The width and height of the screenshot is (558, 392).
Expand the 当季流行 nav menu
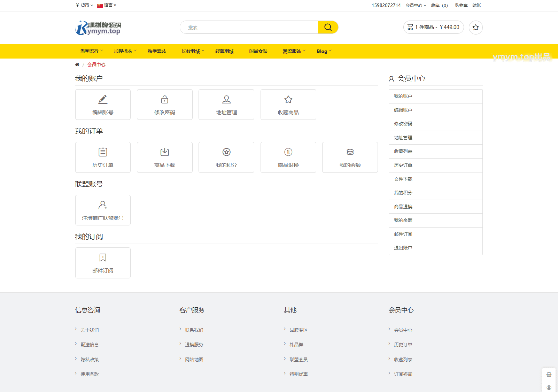[92, 51]
